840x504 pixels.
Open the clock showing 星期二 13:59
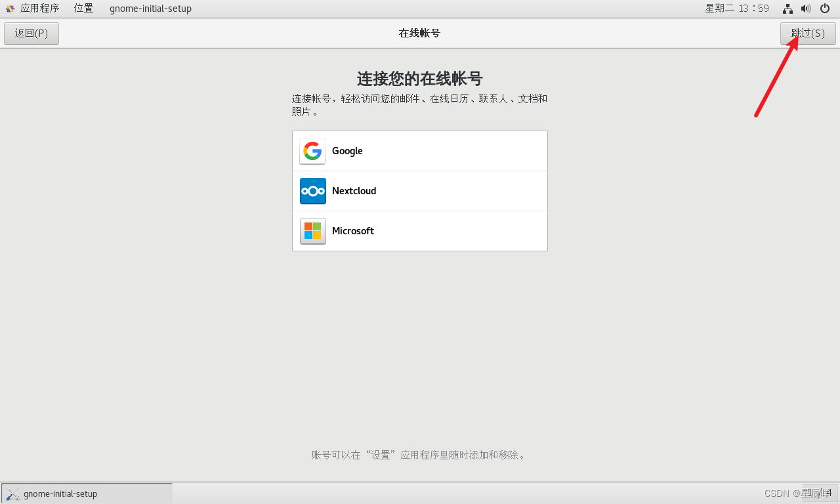click(737, 9)
